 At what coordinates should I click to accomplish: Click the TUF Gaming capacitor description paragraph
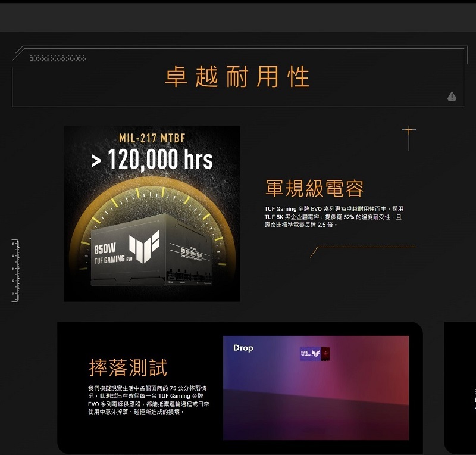333,217
